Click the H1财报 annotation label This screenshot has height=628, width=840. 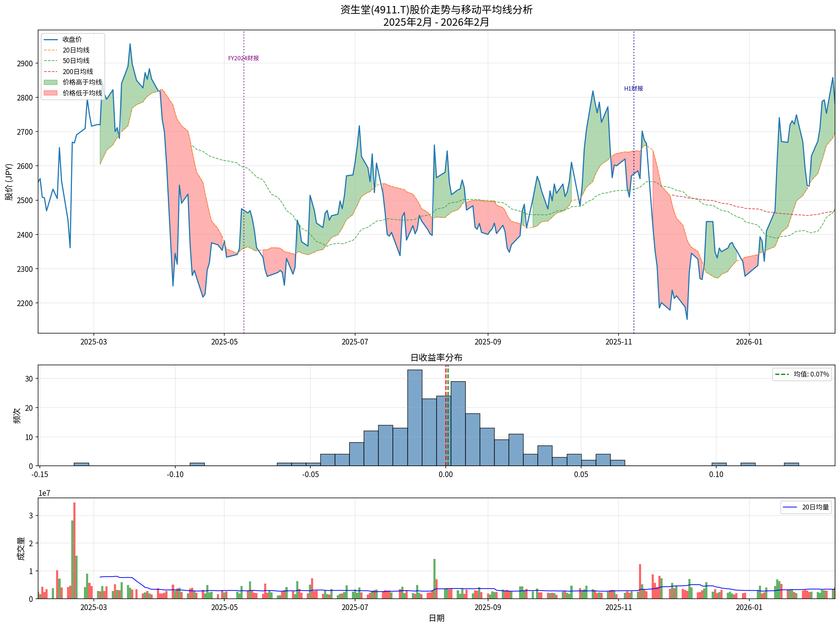click(633, 89)
